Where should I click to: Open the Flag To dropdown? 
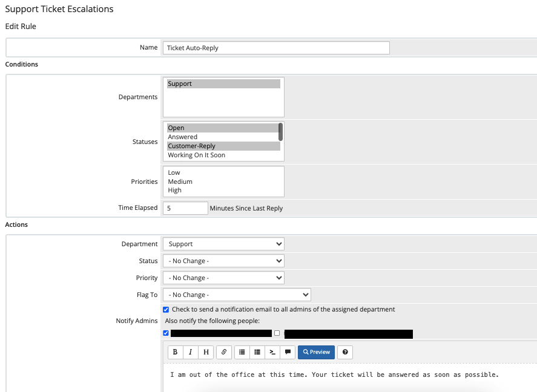click(237, 295)
